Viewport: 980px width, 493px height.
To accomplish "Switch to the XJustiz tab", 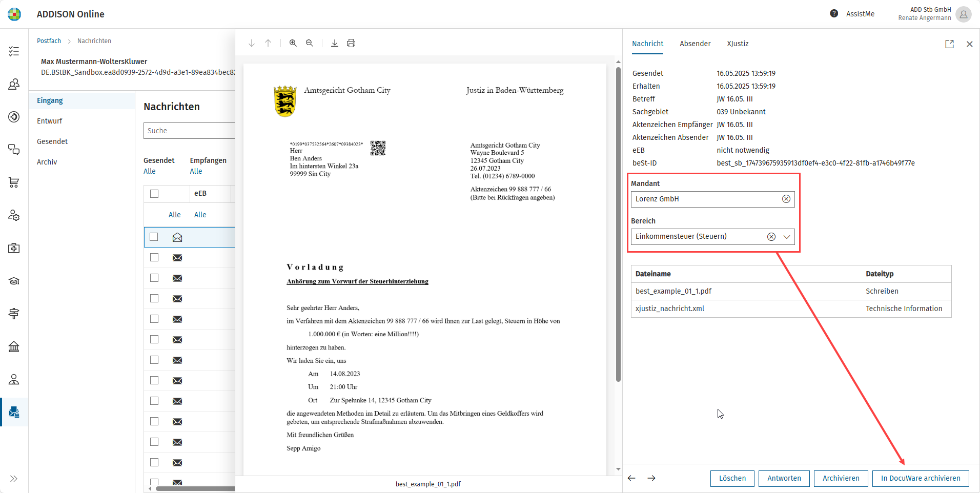I will [x=738, y=44].
